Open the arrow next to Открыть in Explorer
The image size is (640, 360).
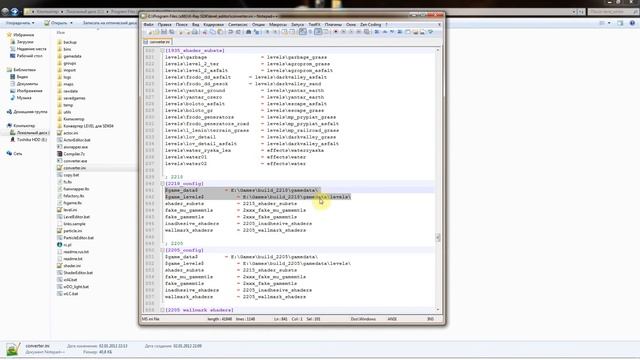[x=71, y=23]
